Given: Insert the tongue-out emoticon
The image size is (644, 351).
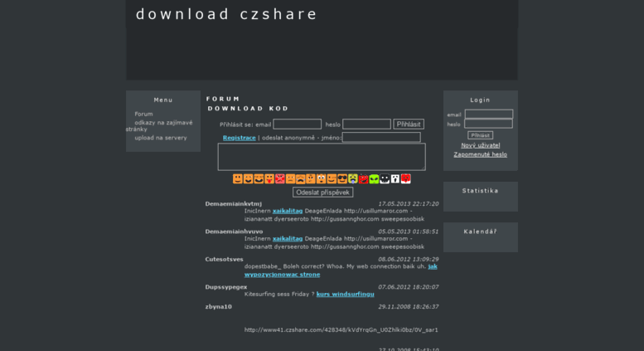Looking at the screenshot, I should pyautogui.click(x=269, y=178).
